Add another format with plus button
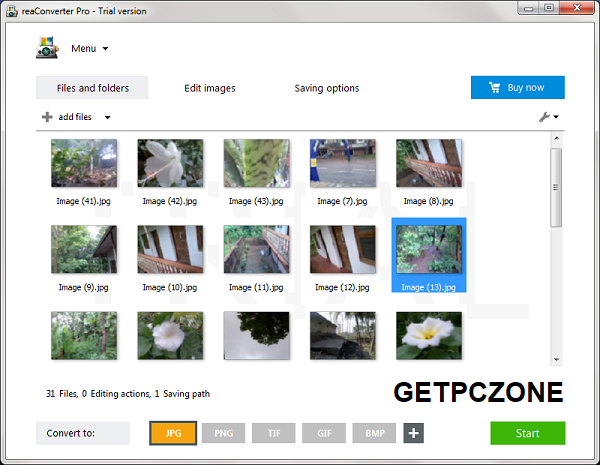 pyautogui.click(x=413, y=433)
